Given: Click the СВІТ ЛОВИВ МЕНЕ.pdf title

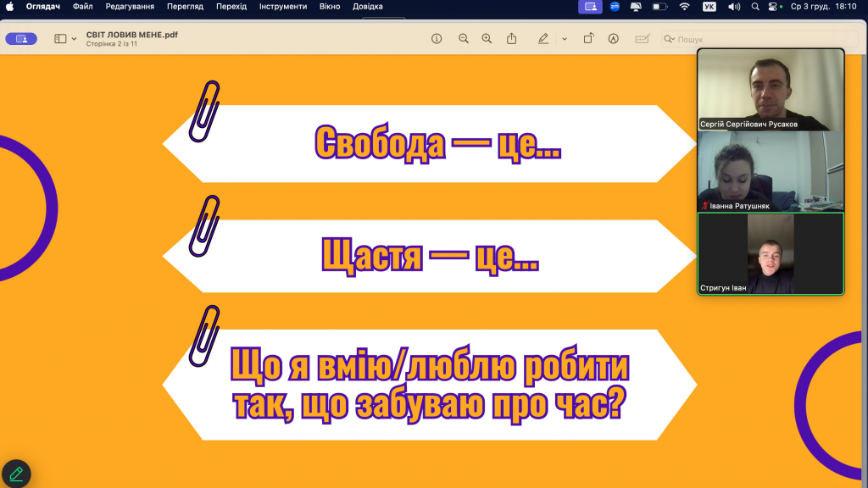Looking at the screenshot, I should pyautogui.click(x=132, y=35).
